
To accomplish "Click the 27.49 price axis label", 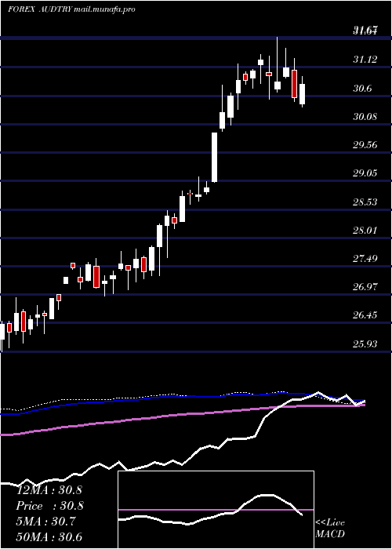I will click(x=365, y=259).
